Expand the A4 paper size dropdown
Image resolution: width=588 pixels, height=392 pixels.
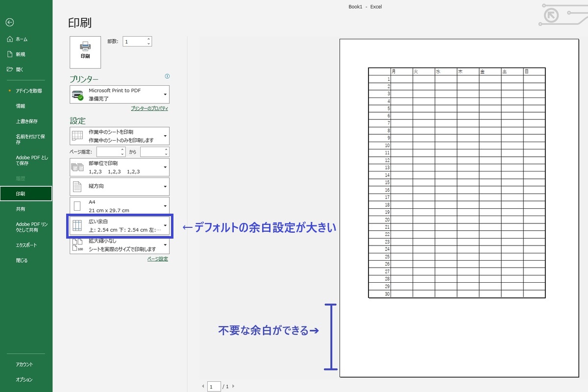[120, 206]
